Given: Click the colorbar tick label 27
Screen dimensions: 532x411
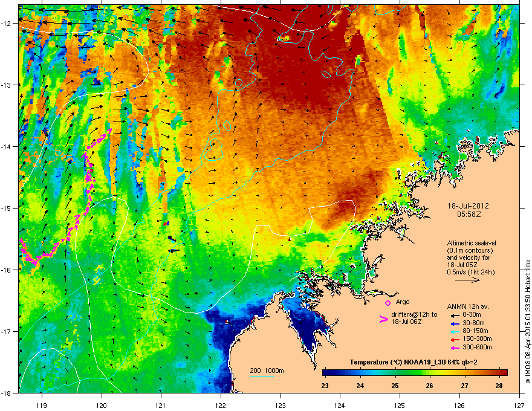Looking at the screenshot, I should tap(464, 386).
